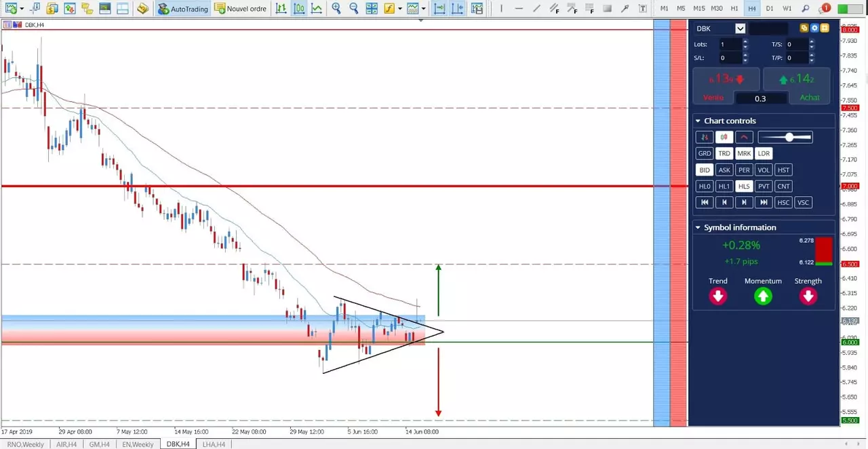The height and width of the screenshot is (449, 868).
Task: Open the DBK symbol dropdown
Action: tap(740, 28)
